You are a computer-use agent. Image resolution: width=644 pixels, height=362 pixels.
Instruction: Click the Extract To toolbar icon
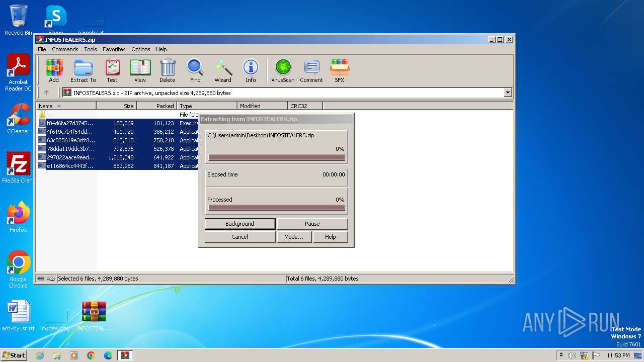tap(83, 70)
